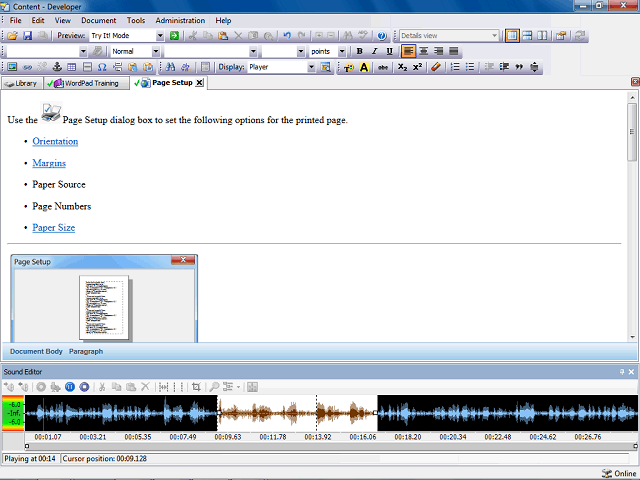Follow the Margins link
This screenshot has width=640, height=480.
click(x=49, y=163)
